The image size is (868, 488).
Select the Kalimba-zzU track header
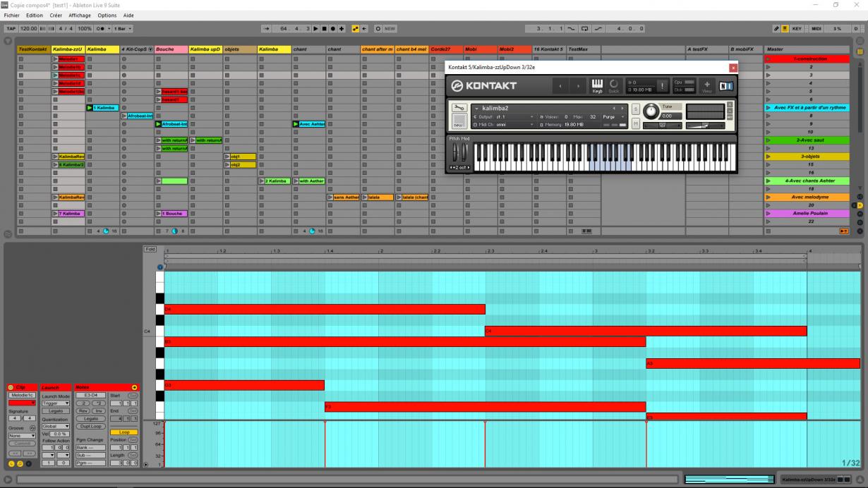68,49
